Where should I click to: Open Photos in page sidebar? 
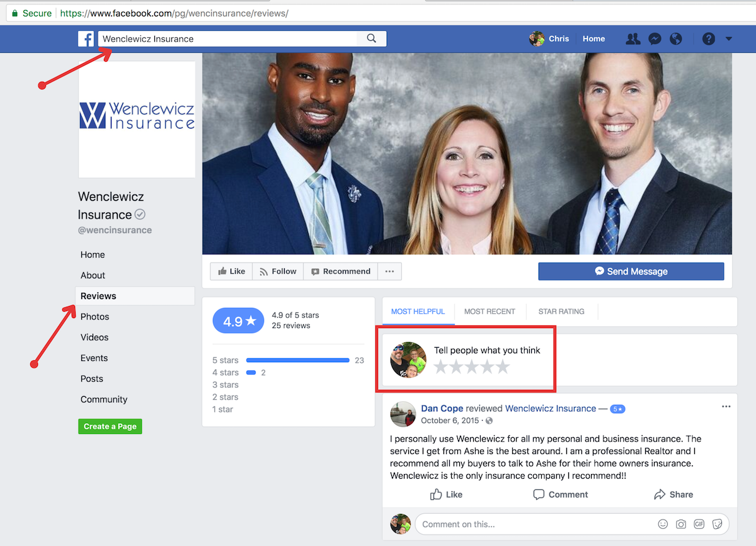tap(94, 317)
